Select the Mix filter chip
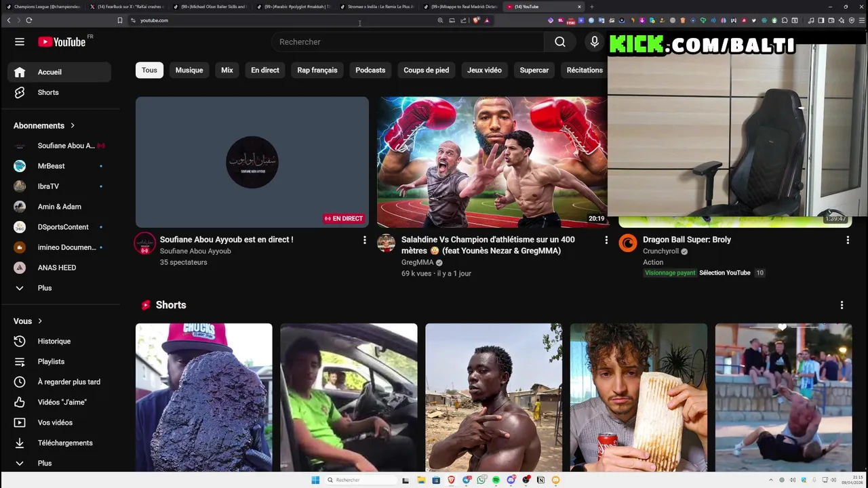The height and width of the screenshot is (488, 868). tap(227, 70)
